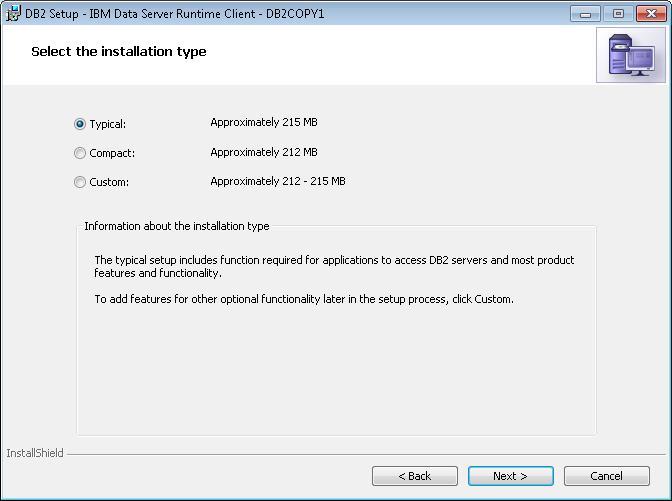Click the 'To add features' paragraph
This screenshot has height=501, width=672.
[304, 299]
